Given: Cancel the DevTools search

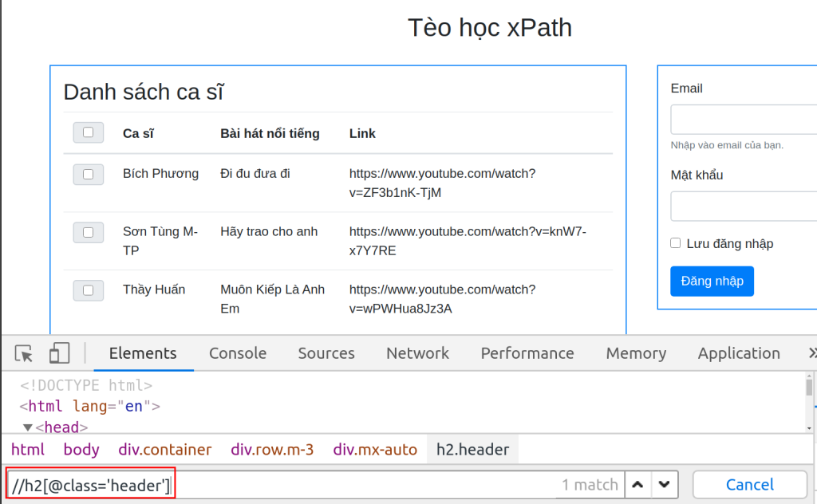Looking at the screenshot, I should tap(750, 485).
